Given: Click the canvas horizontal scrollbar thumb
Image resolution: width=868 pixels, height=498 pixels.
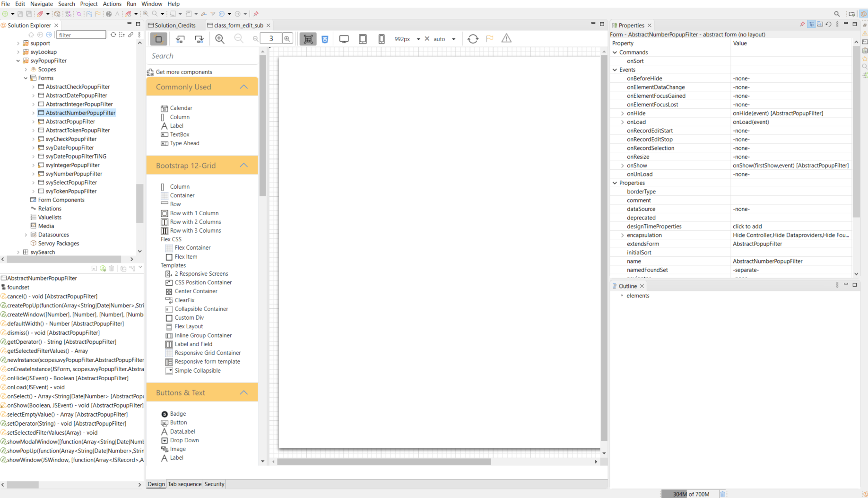Looking at the screenshot, I should pyautogui.click(x=384, y=462).
